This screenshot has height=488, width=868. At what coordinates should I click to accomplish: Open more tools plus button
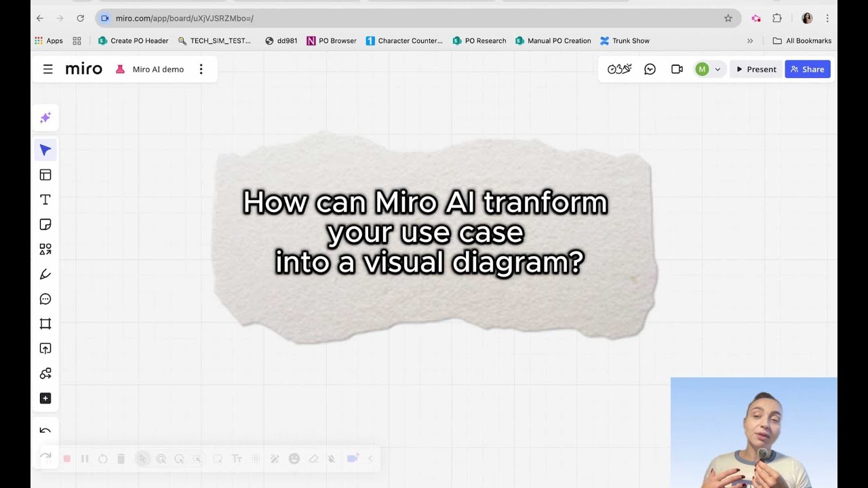point(45,399)
